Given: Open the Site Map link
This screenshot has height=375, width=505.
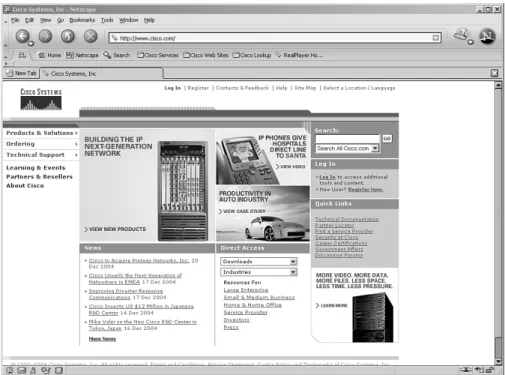Looking at the screenshot, I should click(305, 88).
